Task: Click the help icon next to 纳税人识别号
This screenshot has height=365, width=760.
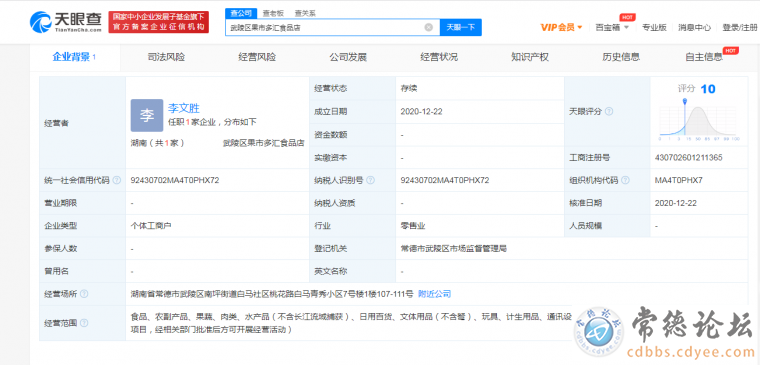Action: (370, 180)
